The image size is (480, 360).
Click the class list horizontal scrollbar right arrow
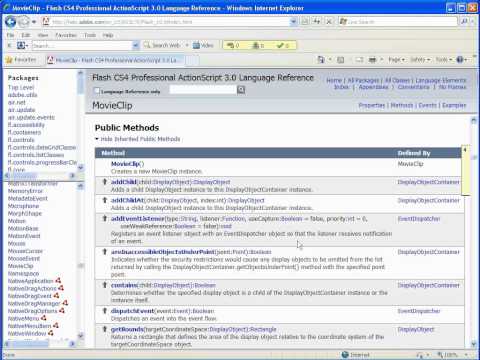tap(72, 343)
